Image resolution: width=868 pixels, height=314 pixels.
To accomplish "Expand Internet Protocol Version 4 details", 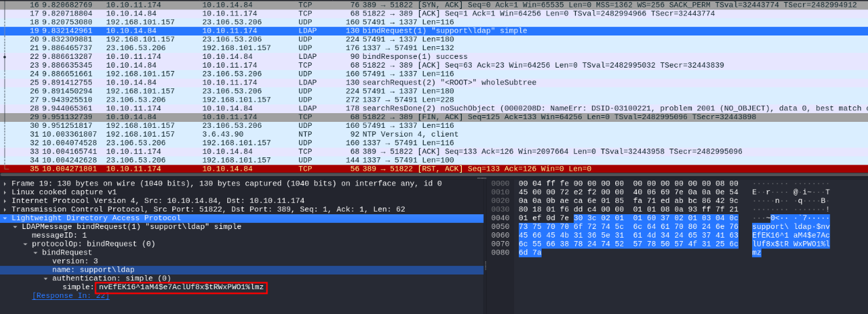I will 5,201.
